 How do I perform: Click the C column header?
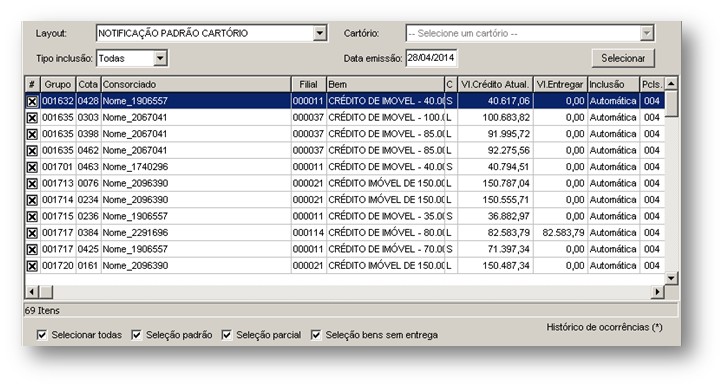(451, 85)
